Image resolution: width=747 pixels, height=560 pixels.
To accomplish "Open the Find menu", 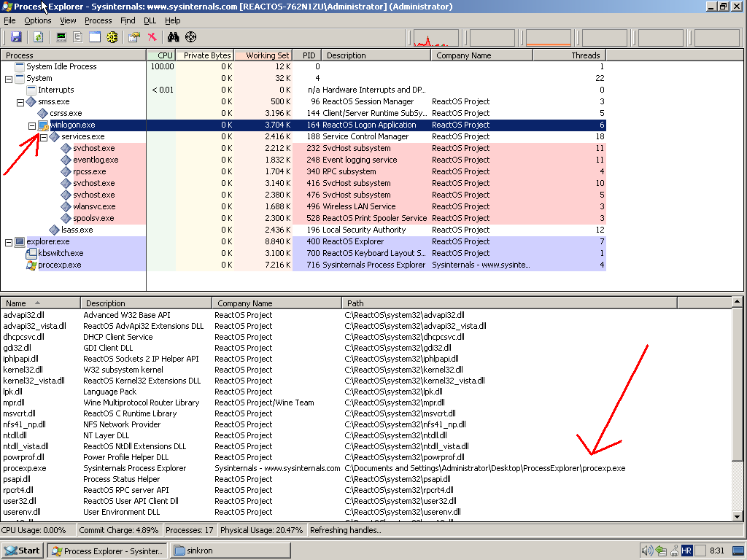I will [128, 20].
